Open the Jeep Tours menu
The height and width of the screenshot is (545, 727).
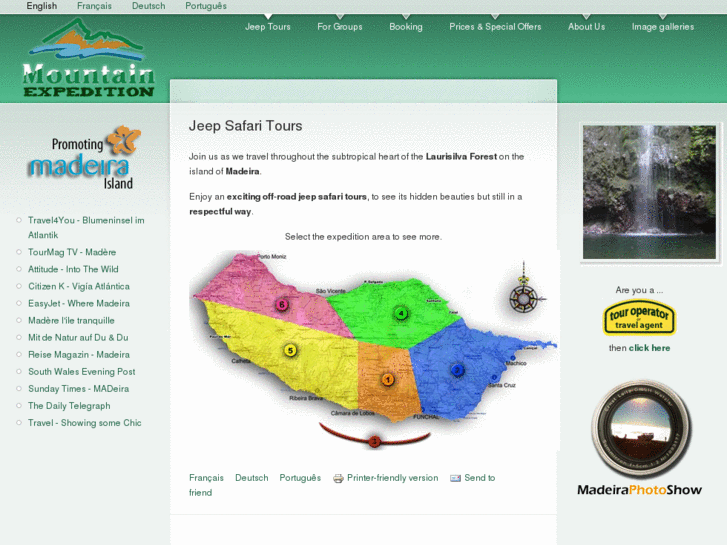268,27
